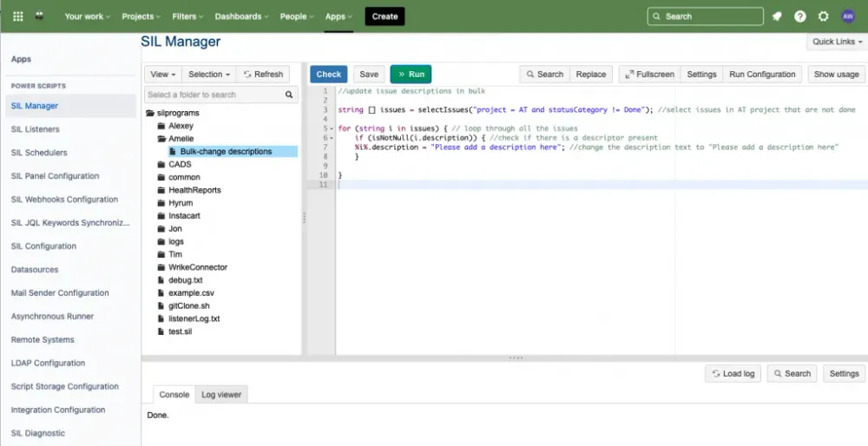The image size is (868, 446).
Task: Refresh the file tree
Action: tap(263, 74)
